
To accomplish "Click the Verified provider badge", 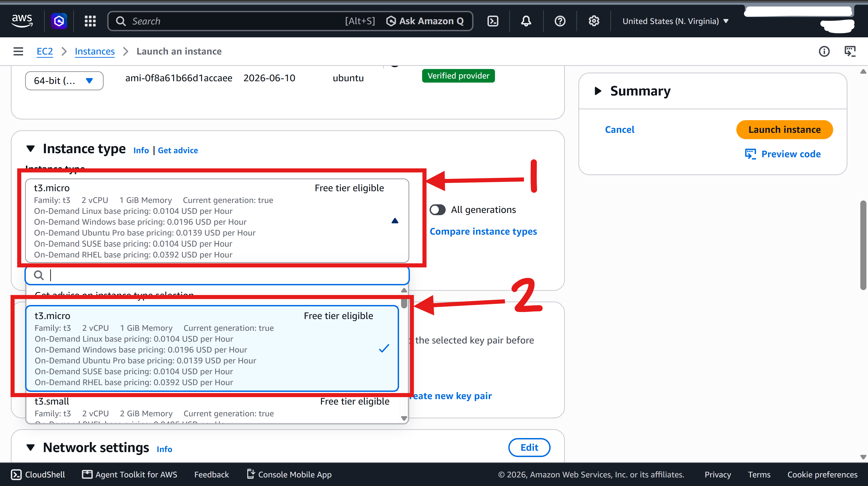I will tap(458, 76).
